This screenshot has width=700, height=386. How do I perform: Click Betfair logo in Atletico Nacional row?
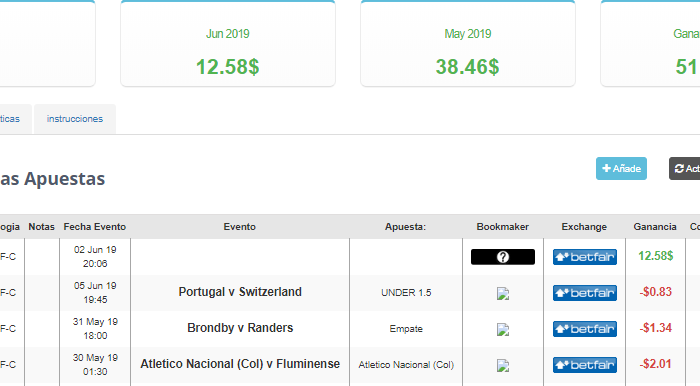click(x=585, y=365)
